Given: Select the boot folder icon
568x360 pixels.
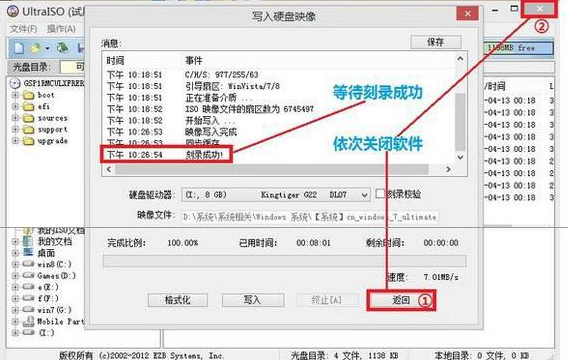Looking at the screenshot, I should pos(28,95).
